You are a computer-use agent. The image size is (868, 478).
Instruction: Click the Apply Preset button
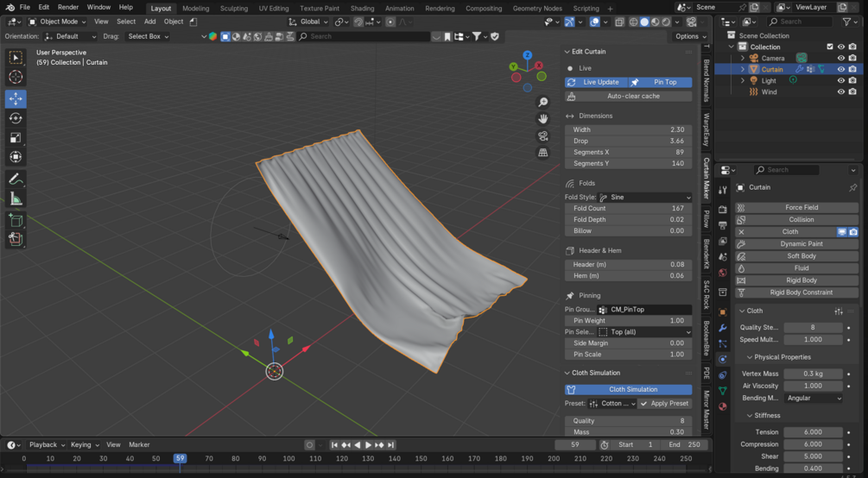[664, 403]
